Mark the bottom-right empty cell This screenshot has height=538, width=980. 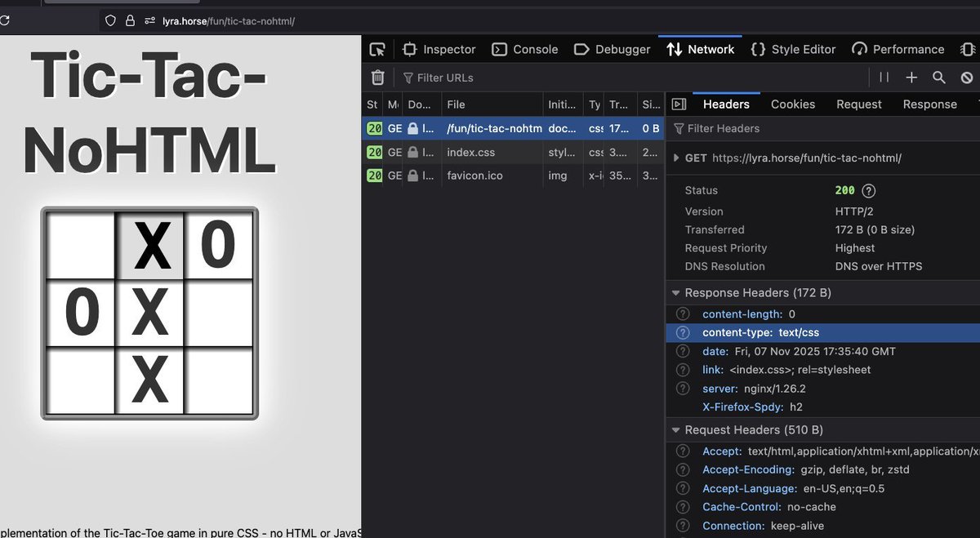click(218, 380)
